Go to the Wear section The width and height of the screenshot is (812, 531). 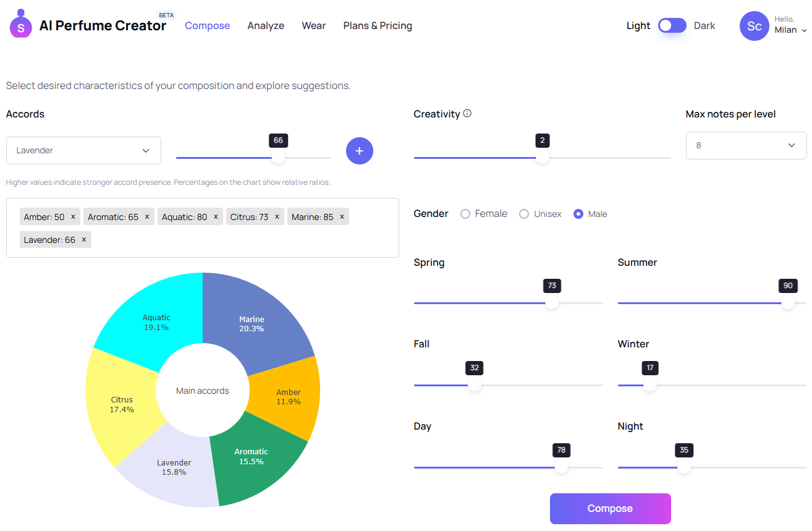coord(314,25)
